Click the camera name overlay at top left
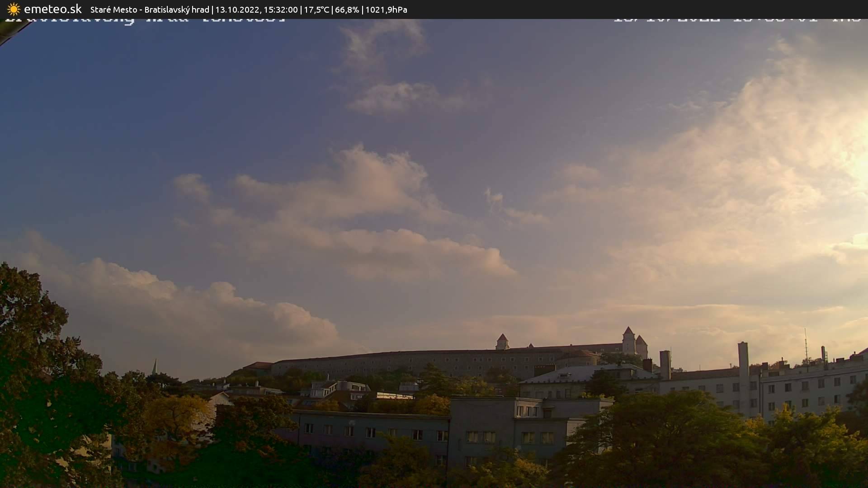 (x=145, y=20)
